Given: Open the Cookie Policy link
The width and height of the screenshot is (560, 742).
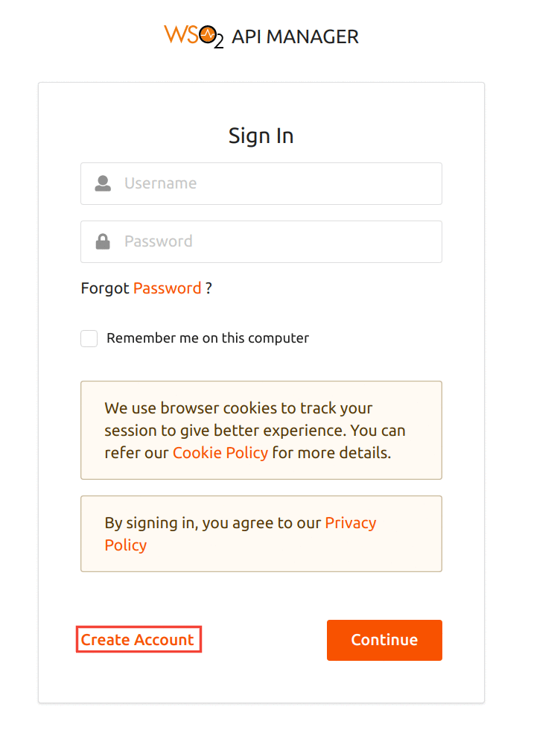Looking at the screenshot, I should tap(220, 453).
